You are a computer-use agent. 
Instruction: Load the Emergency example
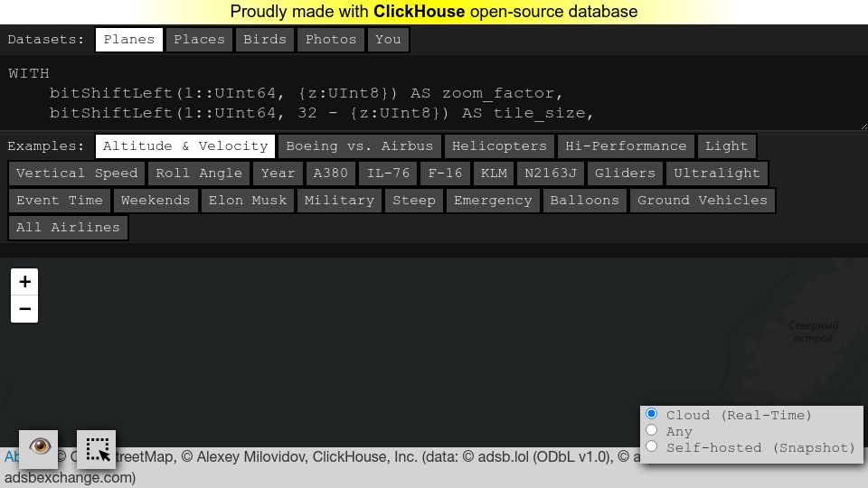(493, 201)
